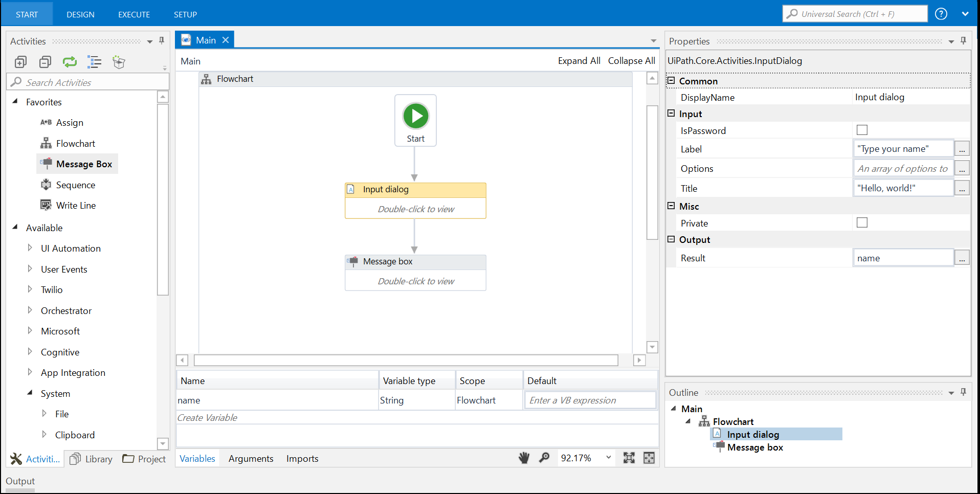
Task: Click the Expand All link
Action: [x=579, y=61]
